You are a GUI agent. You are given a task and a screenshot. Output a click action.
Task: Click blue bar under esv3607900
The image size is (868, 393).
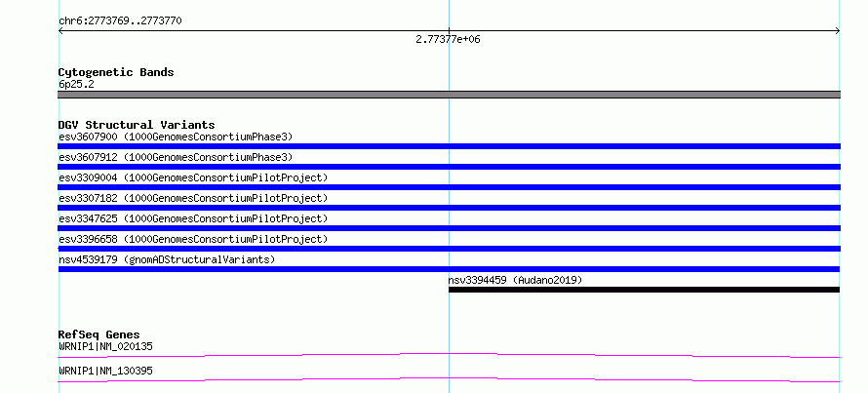coord(449,146)
